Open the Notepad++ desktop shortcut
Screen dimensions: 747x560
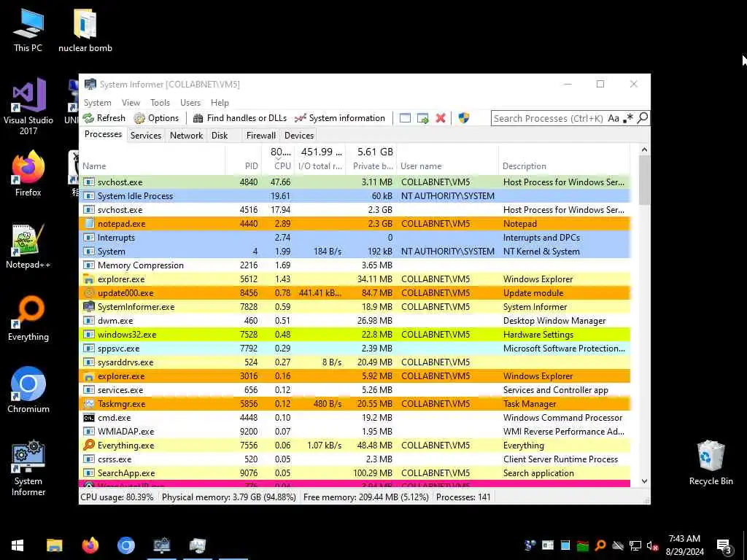[28, 246]
